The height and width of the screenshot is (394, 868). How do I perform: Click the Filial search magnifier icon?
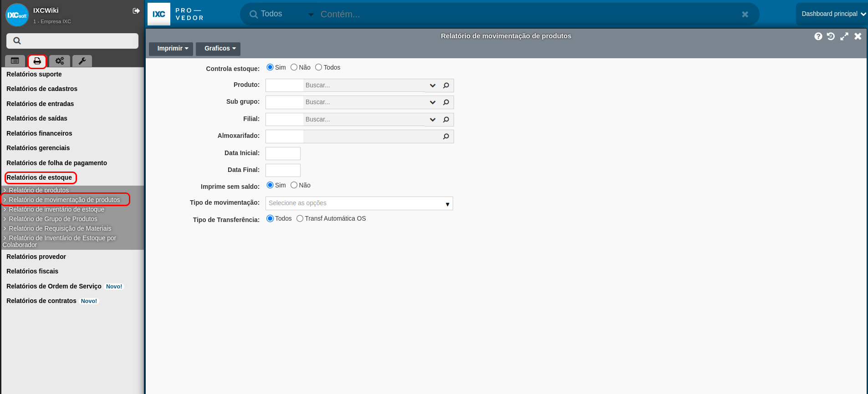[446, 120]
